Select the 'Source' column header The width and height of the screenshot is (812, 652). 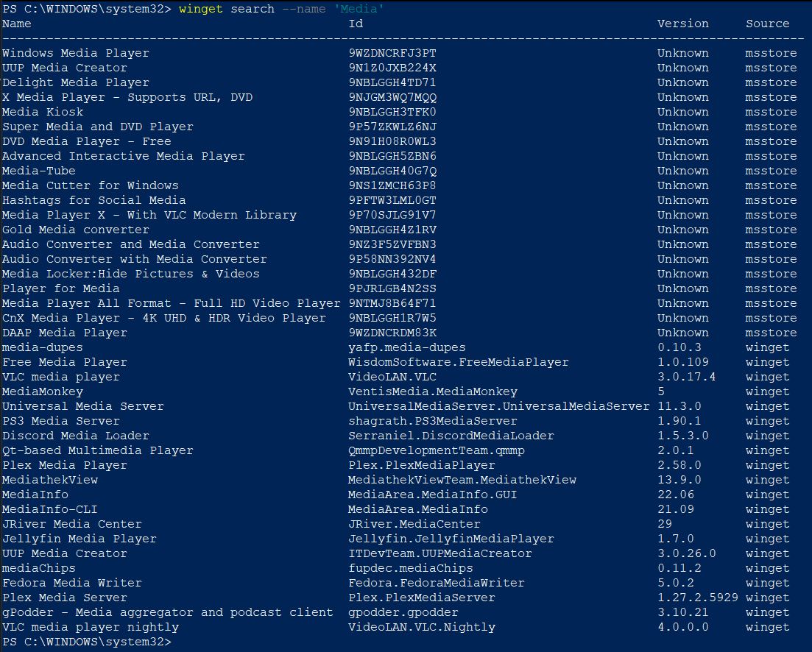pos(768,24)
